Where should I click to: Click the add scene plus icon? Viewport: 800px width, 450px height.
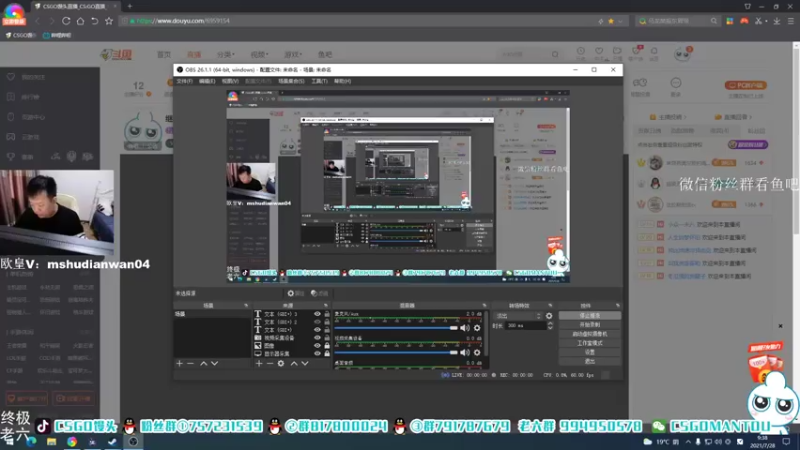[x=180, y=363]
